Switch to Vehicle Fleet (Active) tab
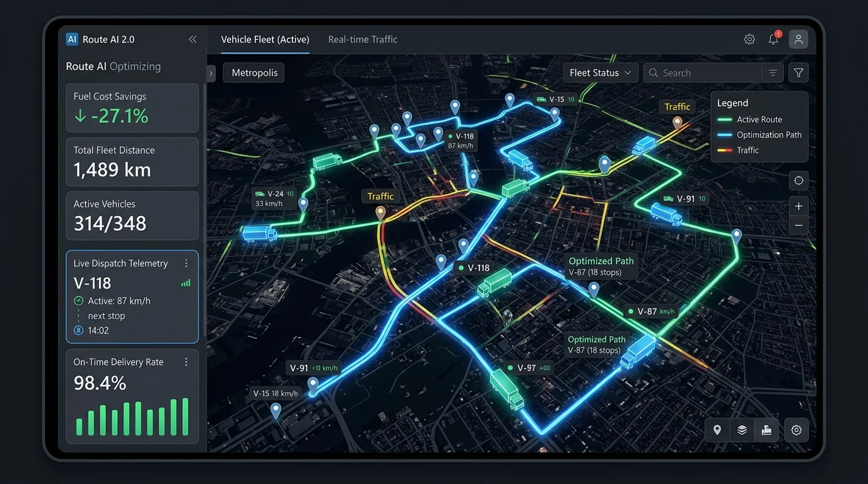868x484 pixels. coord(265,39)
